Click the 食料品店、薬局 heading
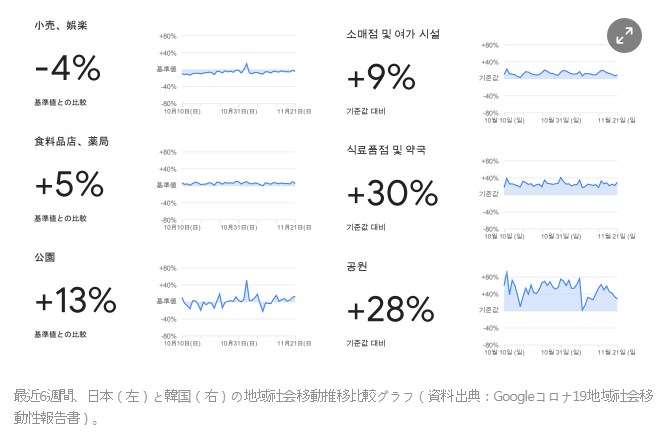The width and height of the screenshot is (657, 439). [72, 142]
